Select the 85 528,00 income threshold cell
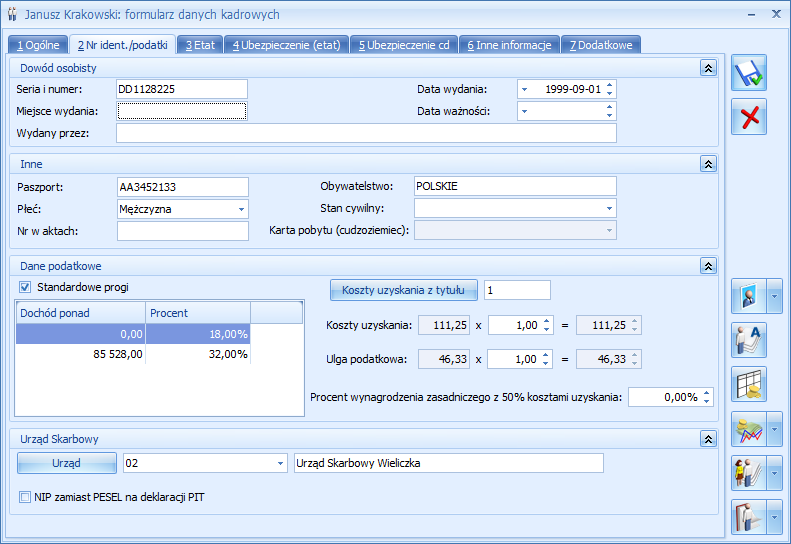Image resolution: width=791 pixels, height=544 pixels. tap(81, 354)
